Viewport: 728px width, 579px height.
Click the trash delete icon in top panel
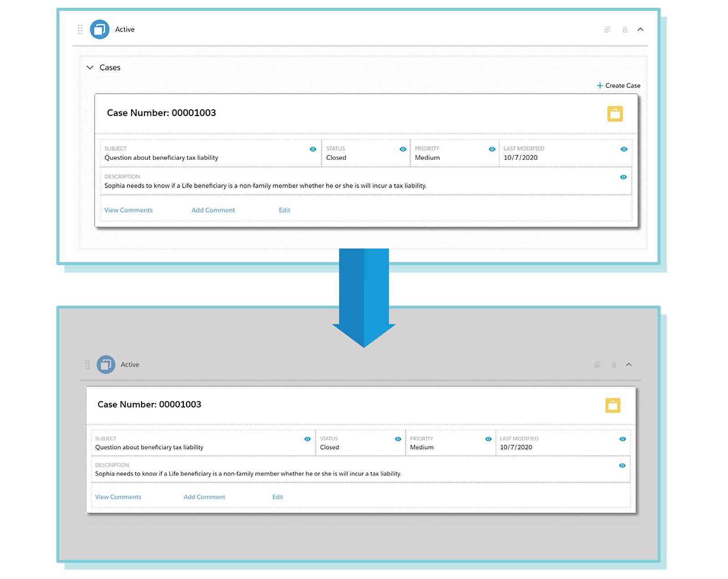click(624, 29)
